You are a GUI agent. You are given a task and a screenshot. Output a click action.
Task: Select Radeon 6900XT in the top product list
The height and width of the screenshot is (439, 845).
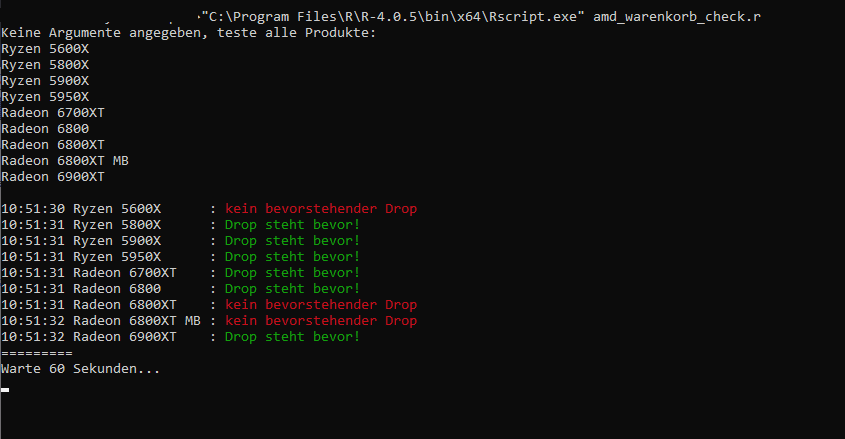click(53, 177)
